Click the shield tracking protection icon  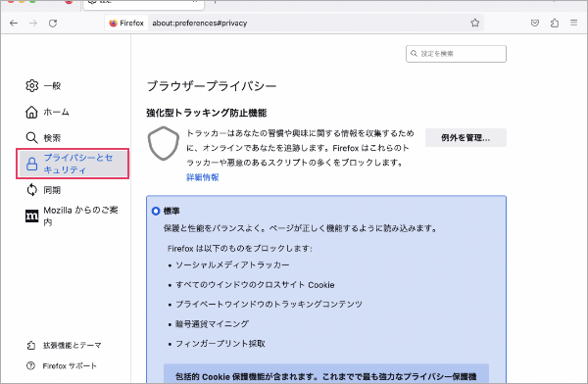163,143
